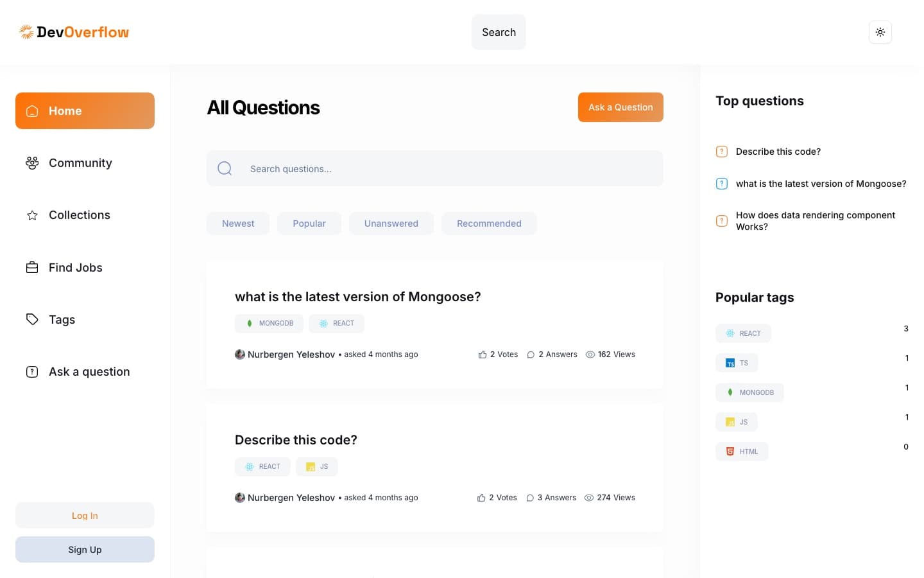Screen dimensions: 924x578
Task: Click views eye icon on Describe this code
Action: click(589, 498)
